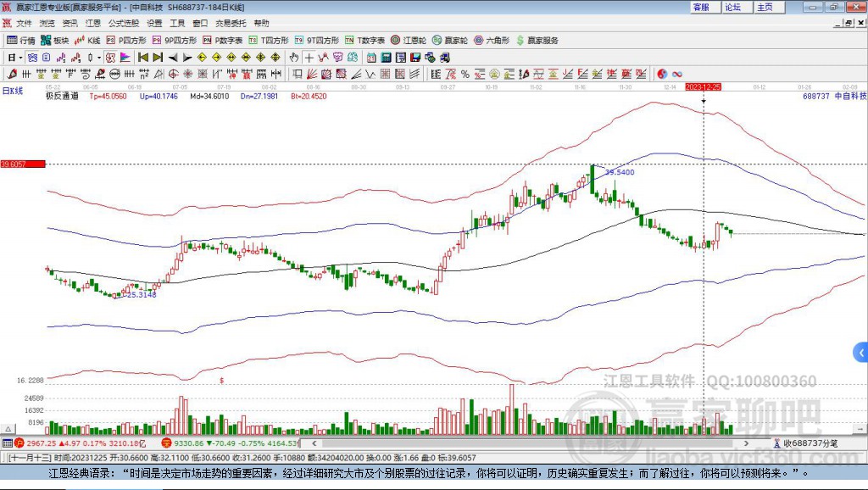Select the Gann fan lines tool
This screenshot has height=490, width=868.
[312, 75]
